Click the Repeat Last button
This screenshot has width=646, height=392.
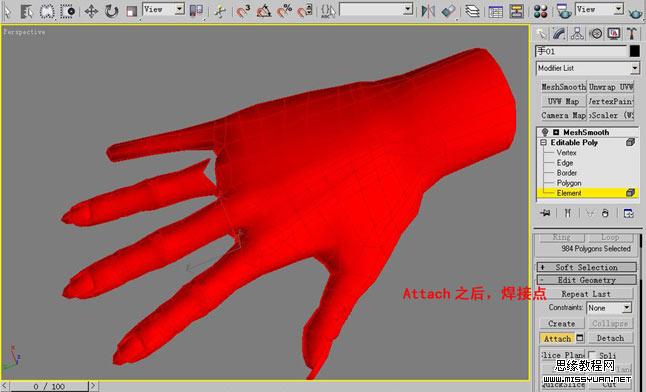586,294
